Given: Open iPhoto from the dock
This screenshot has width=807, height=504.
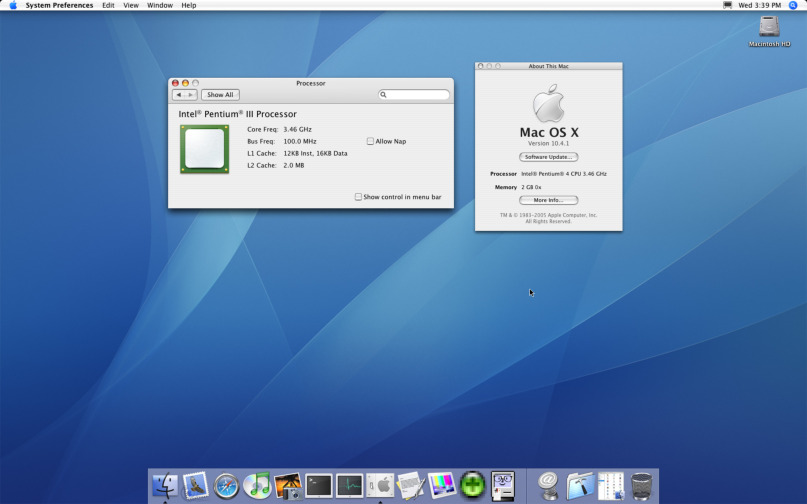Looking at the screenshot, I should 288,486.
